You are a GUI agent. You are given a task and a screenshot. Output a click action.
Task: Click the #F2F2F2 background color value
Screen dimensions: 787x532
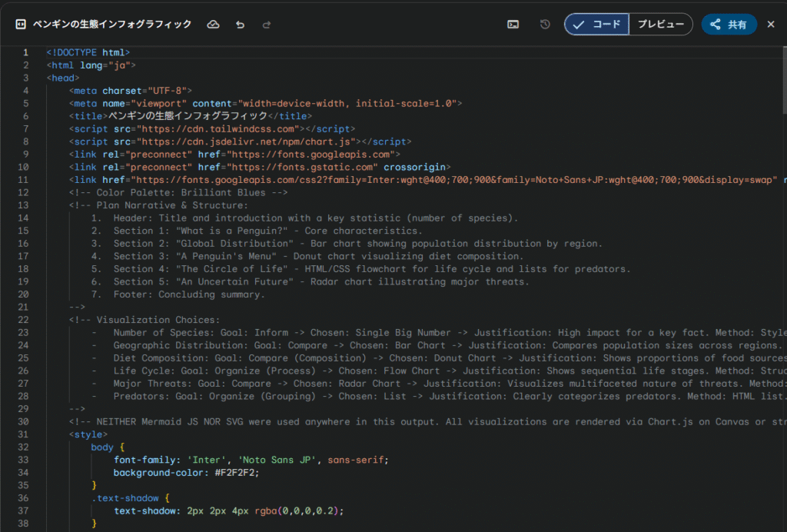[x=237, y=473]
